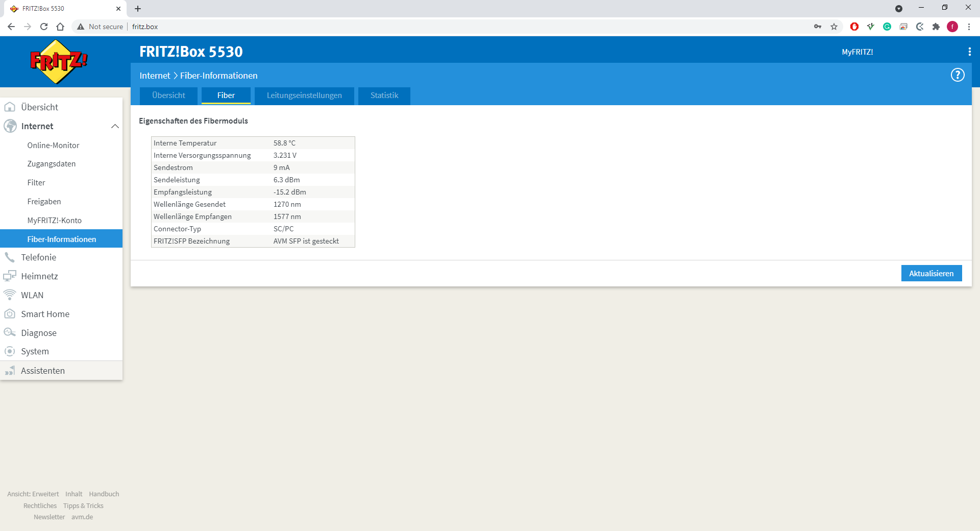Open the Statistik tab

pyautogui.click(x=384, y=95)
